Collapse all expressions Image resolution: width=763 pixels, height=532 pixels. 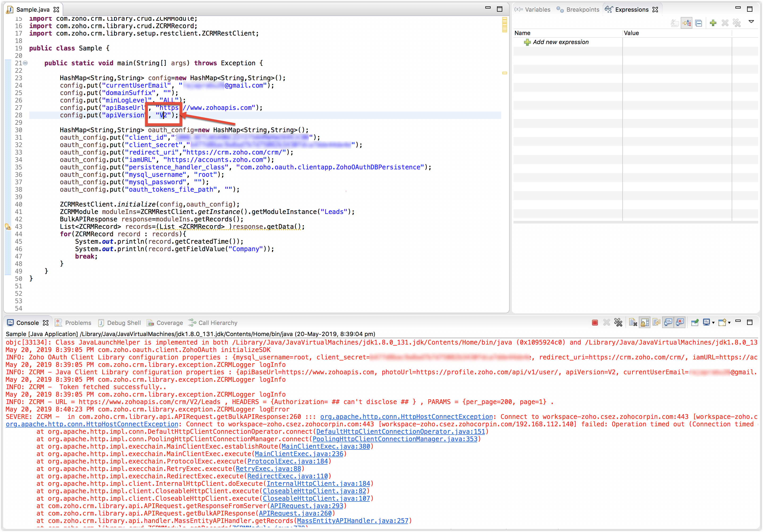pyautogui.click(x=699, y=23)
